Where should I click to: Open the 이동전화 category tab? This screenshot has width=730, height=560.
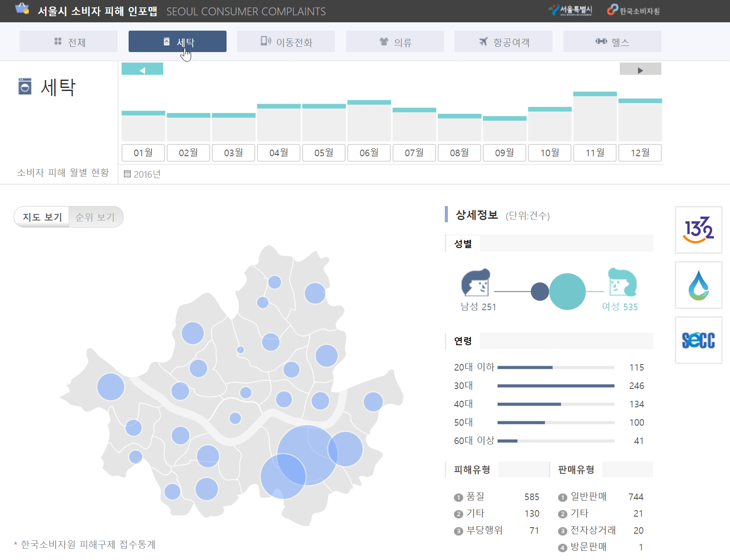pyautogui.click(x=286, y=41)
